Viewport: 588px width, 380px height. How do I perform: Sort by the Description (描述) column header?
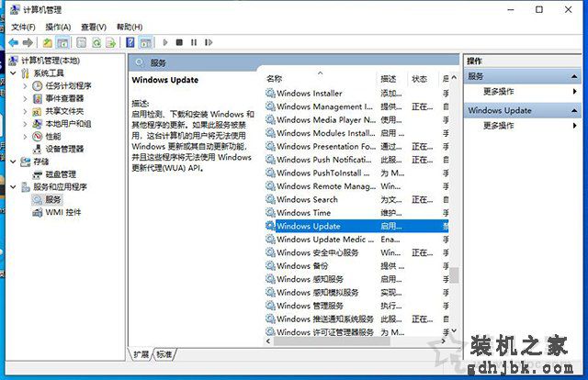(x=389, y=79)
